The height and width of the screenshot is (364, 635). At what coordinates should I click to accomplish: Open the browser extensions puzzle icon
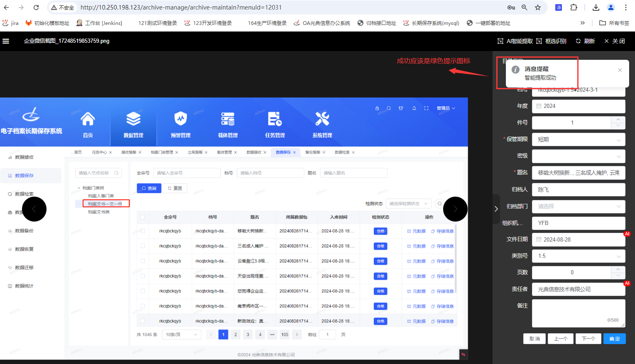tap(574, 7)
